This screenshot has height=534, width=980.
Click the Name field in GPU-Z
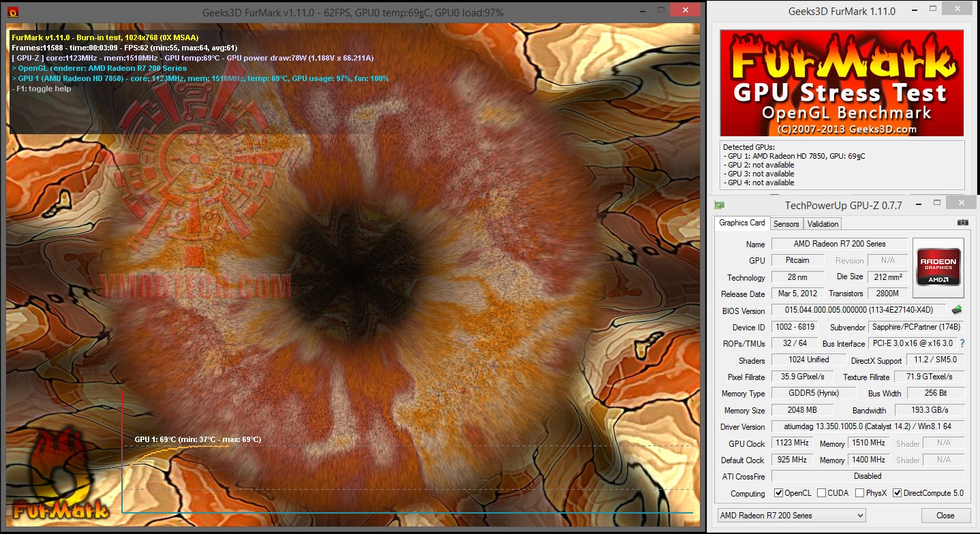click(839, 244)
